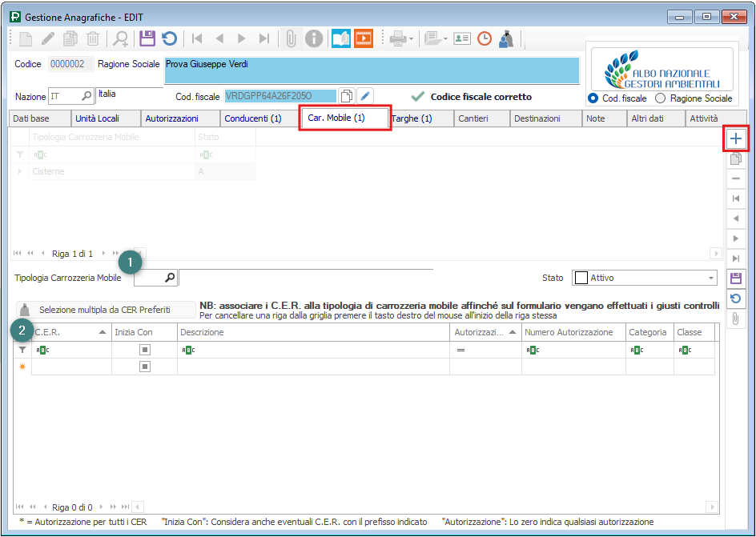Click the purple save disk icon in toolbar
756x537 pixels.
(147, 38)
